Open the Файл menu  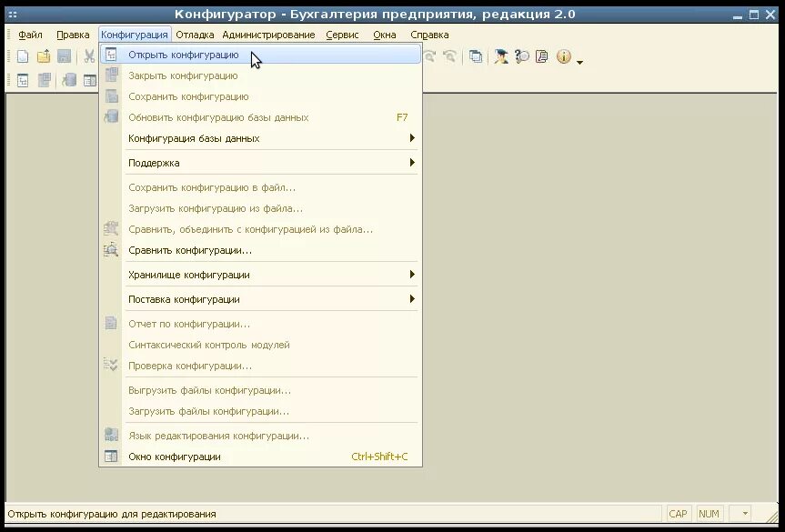point(30,35)
